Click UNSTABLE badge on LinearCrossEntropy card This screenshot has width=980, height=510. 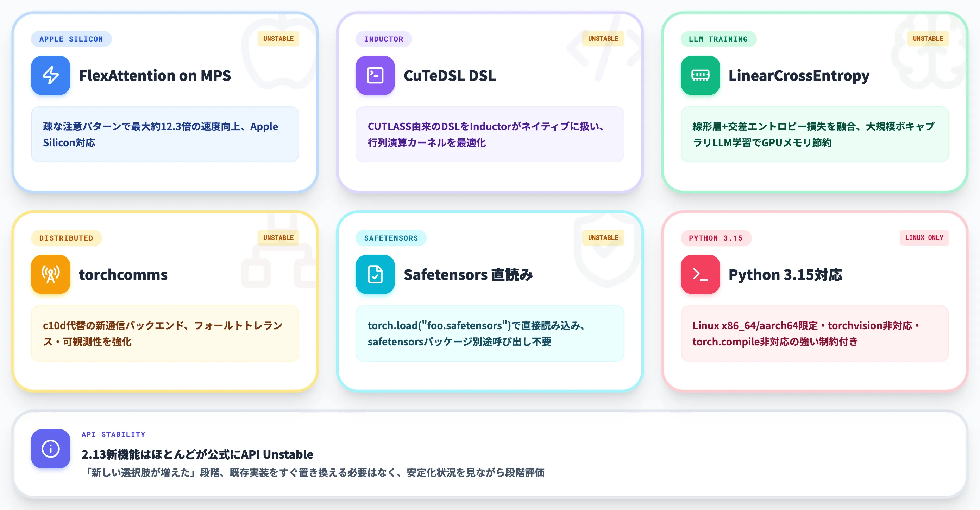(928, 39)
